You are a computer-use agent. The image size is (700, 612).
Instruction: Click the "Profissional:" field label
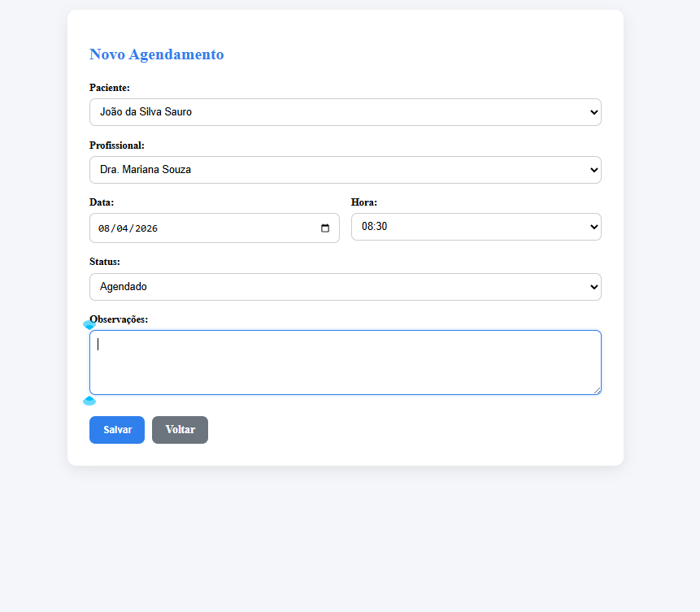pos(117,145)
